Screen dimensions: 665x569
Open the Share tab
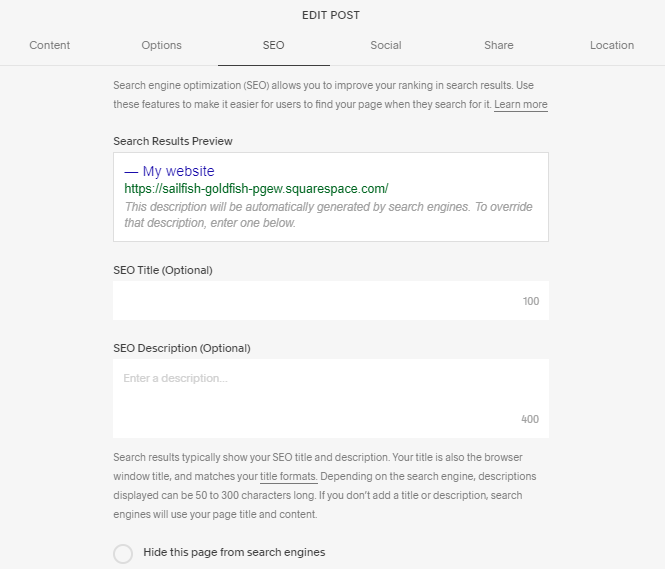click(498, 45)
